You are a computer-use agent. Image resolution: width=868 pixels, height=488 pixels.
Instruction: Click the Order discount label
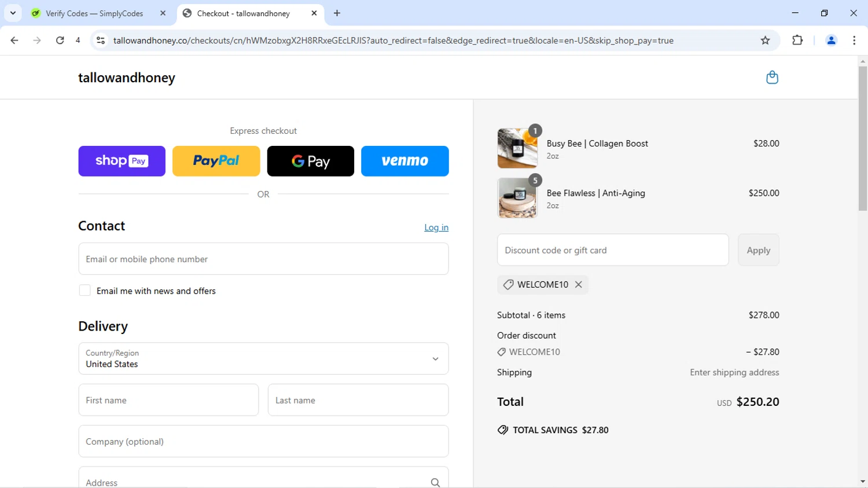pyautogui.click(x=527, y=335)
